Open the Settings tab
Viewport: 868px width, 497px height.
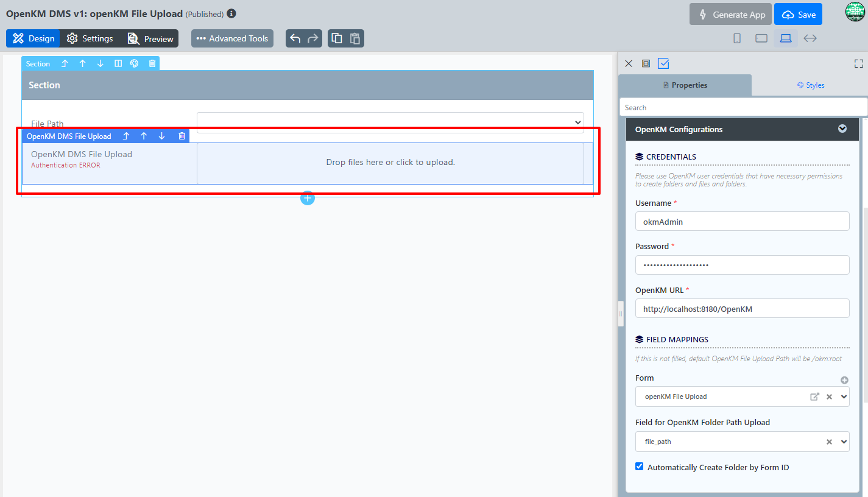[x=90, y=38]
